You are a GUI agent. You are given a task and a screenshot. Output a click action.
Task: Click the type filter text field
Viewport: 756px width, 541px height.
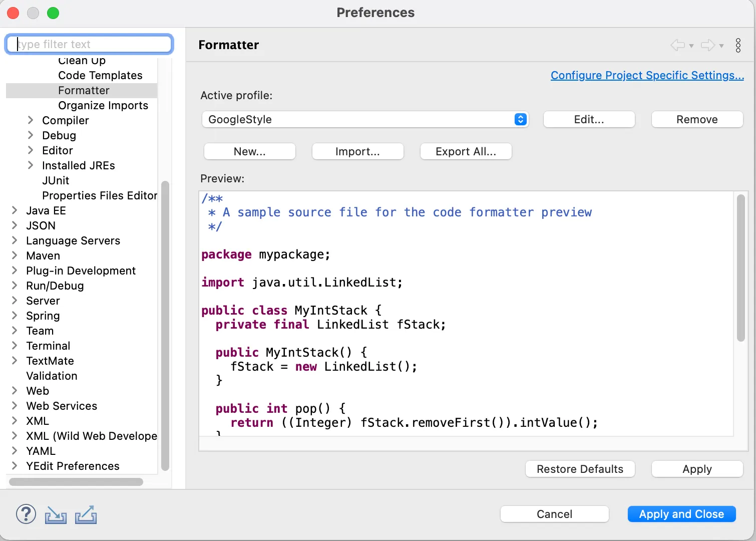coord(90,44)
